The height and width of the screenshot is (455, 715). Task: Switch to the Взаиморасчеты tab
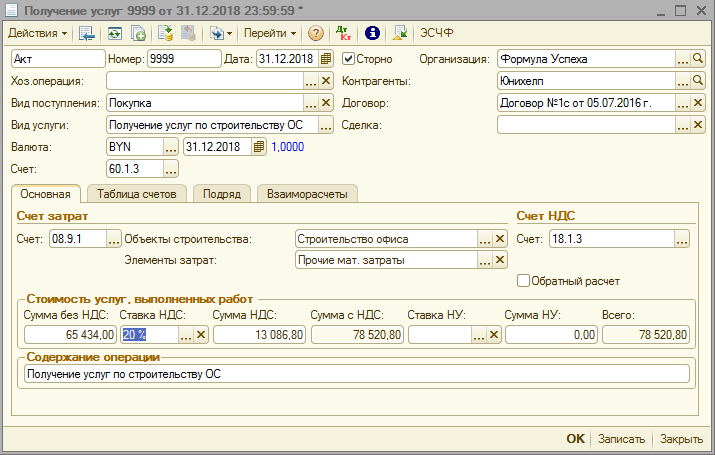305,194
